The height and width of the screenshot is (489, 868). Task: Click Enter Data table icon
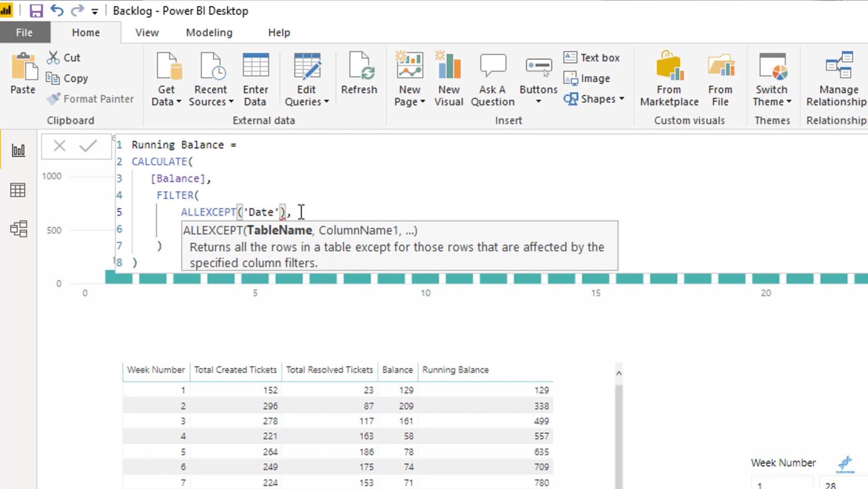pos(255,79)
